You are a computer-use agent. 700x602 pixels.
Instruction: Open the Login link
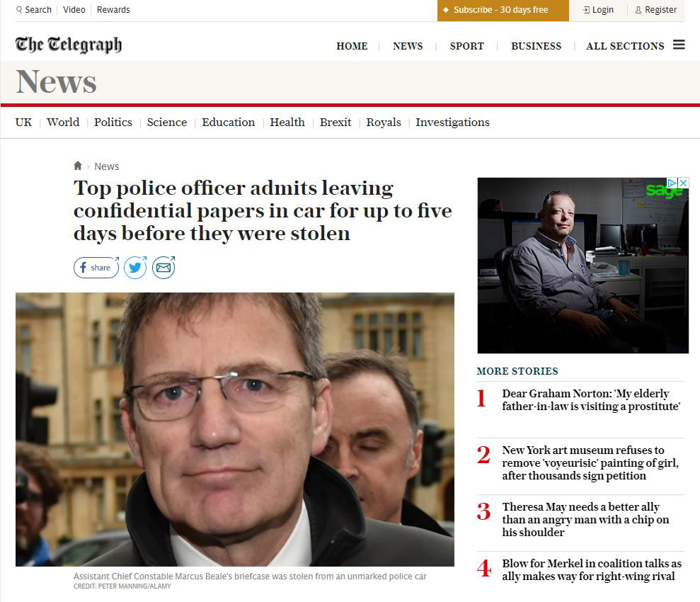598,10
